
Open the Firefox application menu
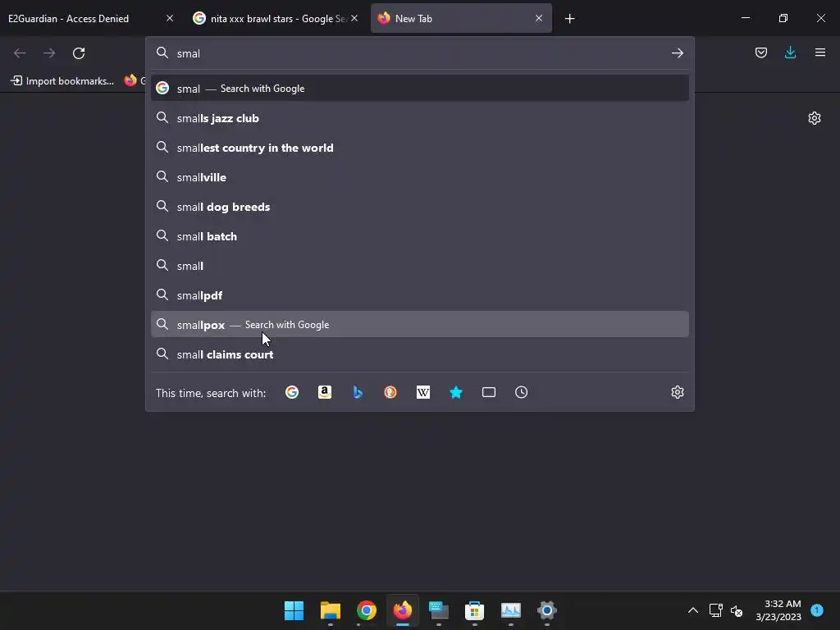(820, 52)
